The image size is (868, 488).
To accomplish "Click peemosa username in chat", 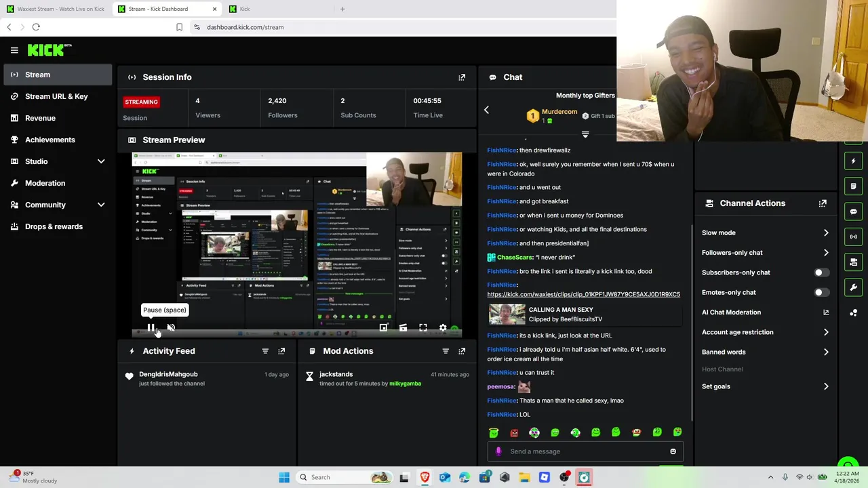I will [x=500, y=387].
